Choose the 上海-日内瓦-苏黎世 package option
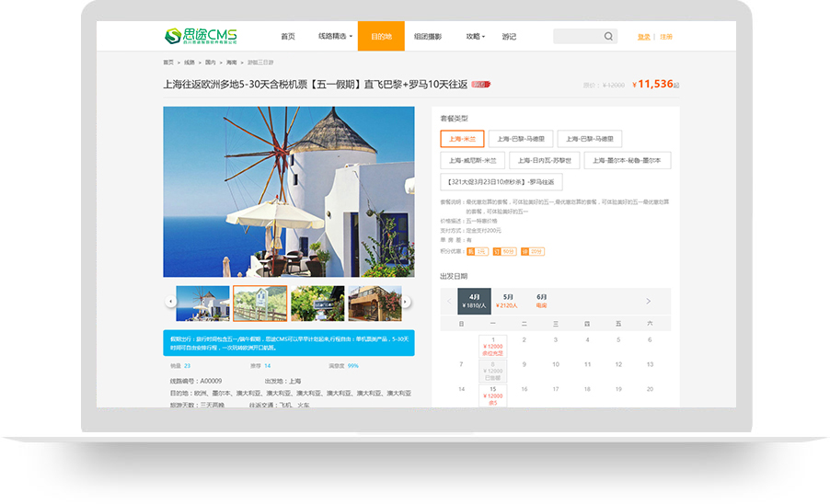 pos(545,160)
